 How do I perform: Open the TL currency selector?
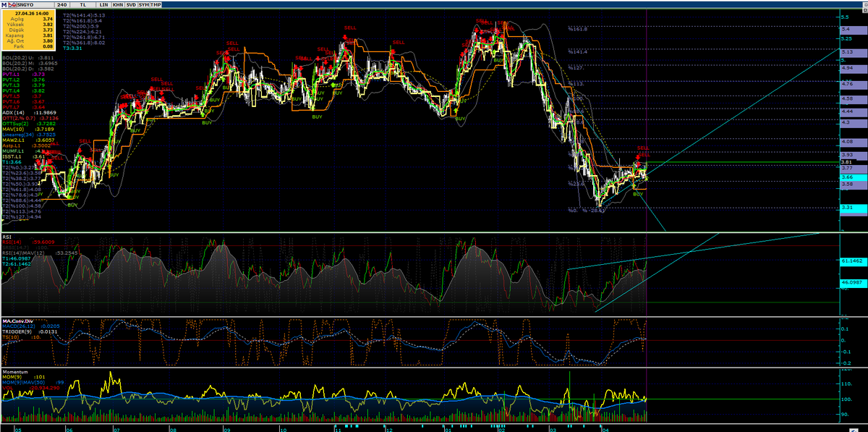click(x=83, y=5)
